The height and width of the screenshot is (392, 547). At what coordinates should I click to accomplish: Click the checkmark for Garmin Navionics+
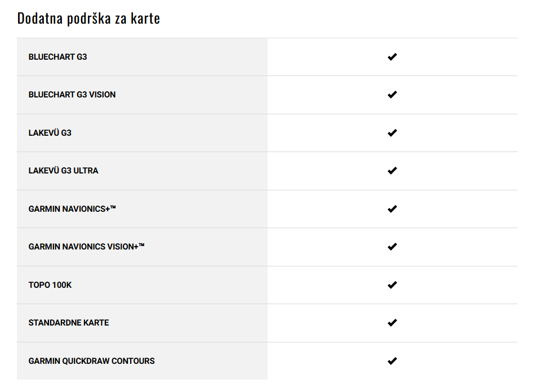pos(392,209)
